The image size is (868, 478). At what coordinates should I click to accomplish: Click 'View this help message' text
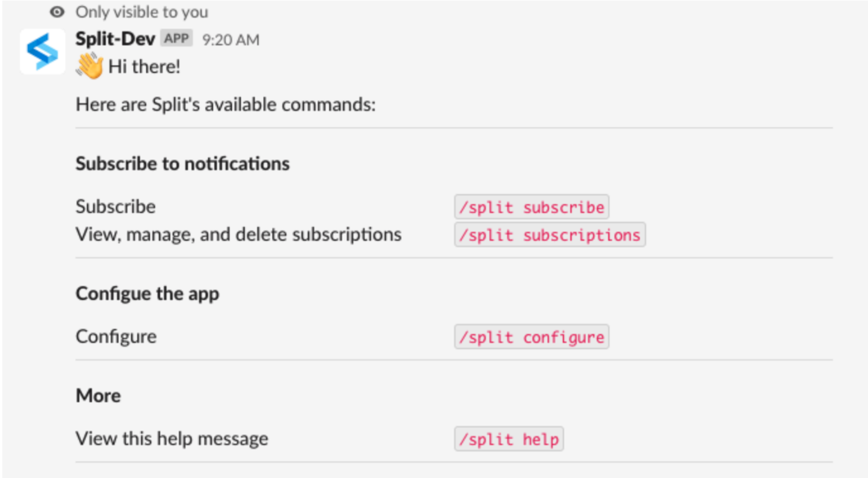(172, 439)
